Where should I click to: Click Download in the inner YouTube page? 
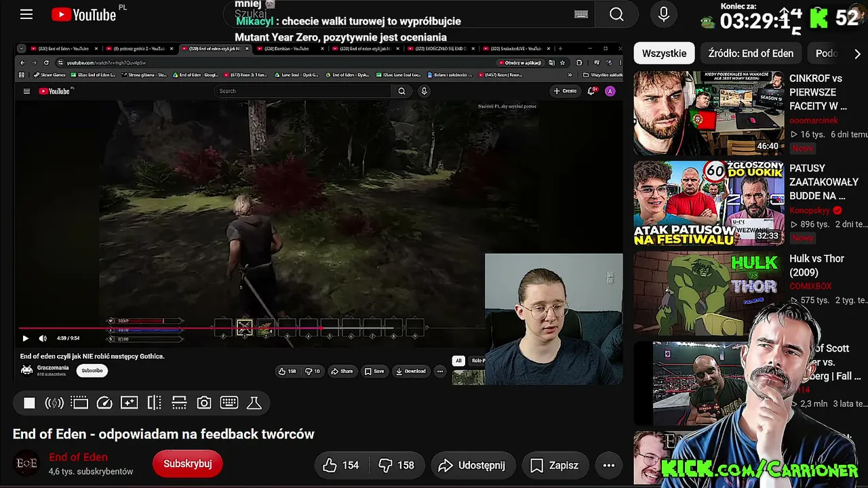tap(411, 371)
